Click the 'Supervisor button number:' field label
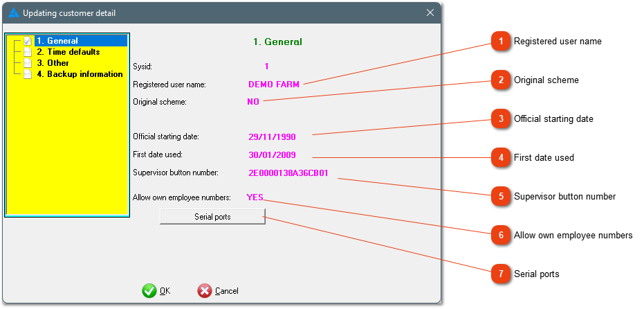The width and height of the screenshot is (644, 309). (176, 173)
